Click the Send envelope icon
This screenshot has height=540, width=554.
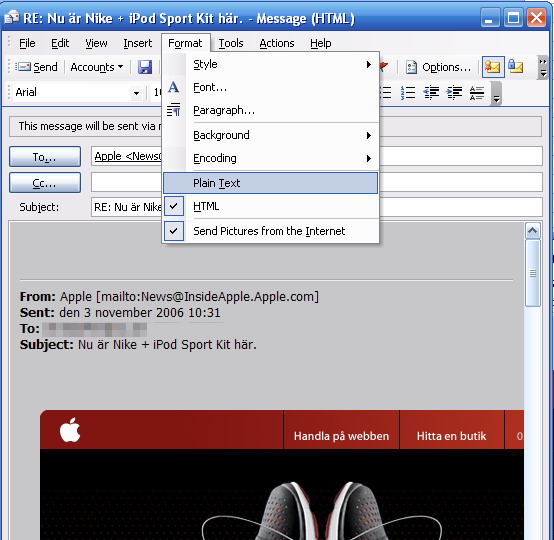24,66
